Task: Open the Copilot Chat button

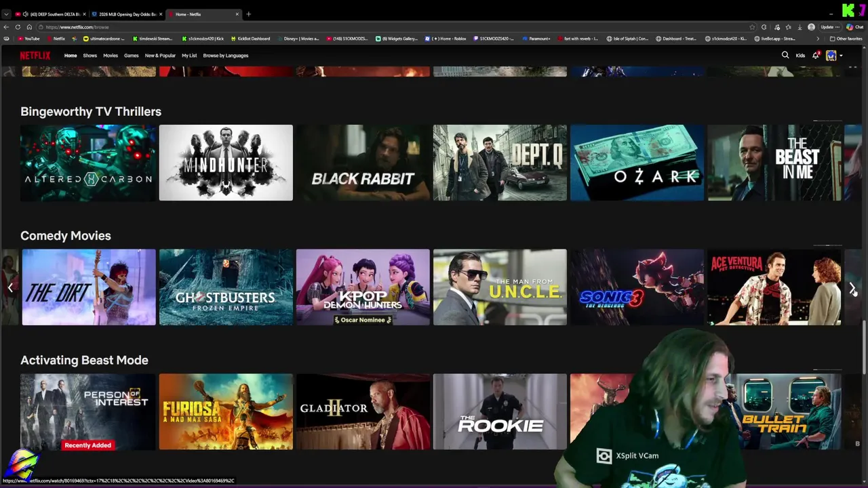Action: point(854,27)
